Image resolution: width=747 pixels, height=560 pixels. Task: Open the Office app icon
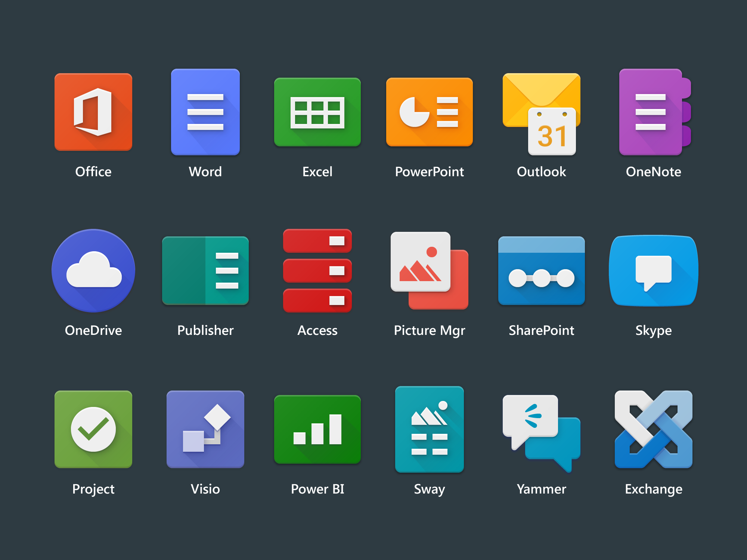pos(93,112)
